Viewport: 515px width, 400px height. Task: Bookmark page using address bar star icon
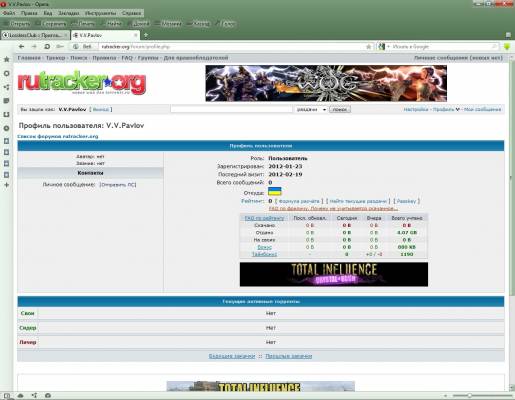pyautogui.click(x=369, y=47)
